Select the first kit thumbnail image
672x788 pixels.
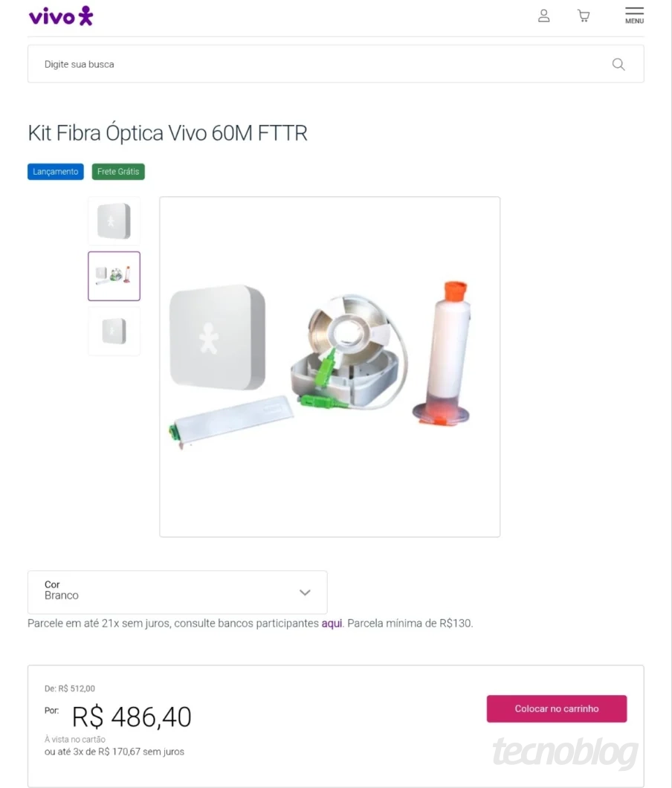click(114, 221)
